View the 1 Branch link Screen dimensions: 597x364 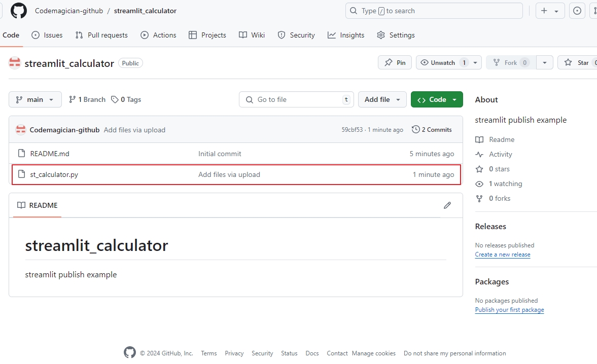tap(87, 99)
